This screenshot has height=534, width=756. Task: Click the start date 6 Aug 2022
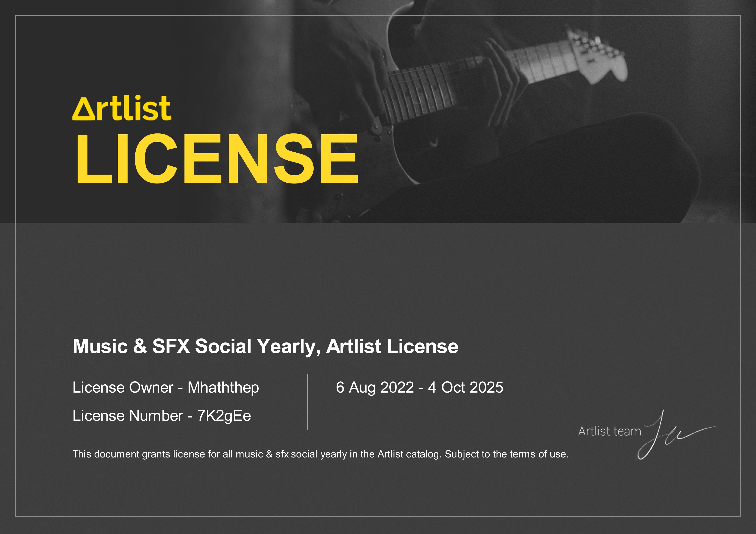click(375, 388)
